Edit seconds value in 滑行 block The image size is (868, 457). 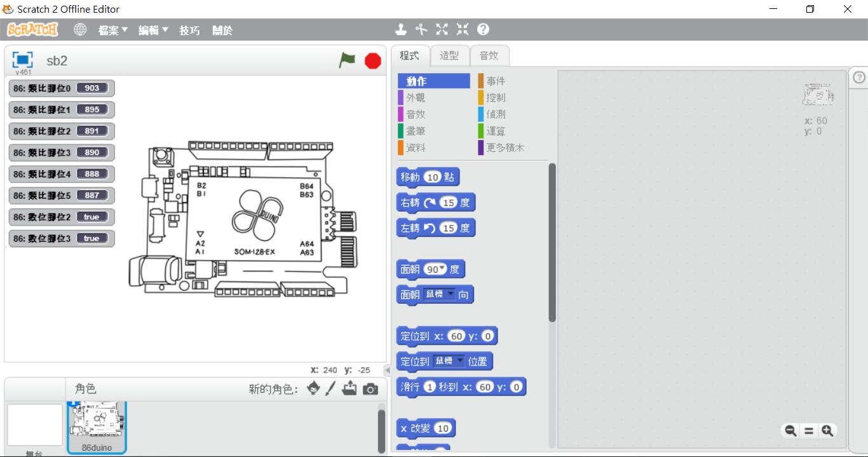pos(430,387)
